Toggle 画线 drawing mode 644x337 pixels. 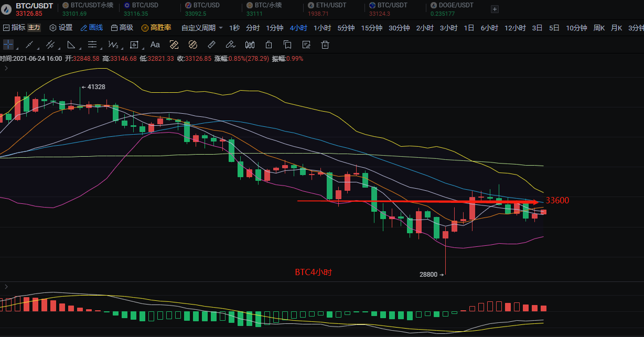click(x=91, y=28)
